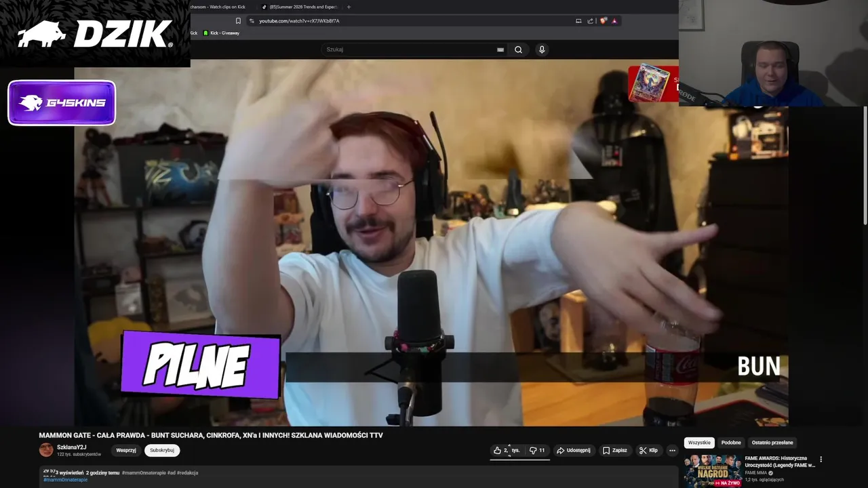The image size is (868, 488).
Task: Open the SzklanaY2J channel name link
Action: [72, 447]
